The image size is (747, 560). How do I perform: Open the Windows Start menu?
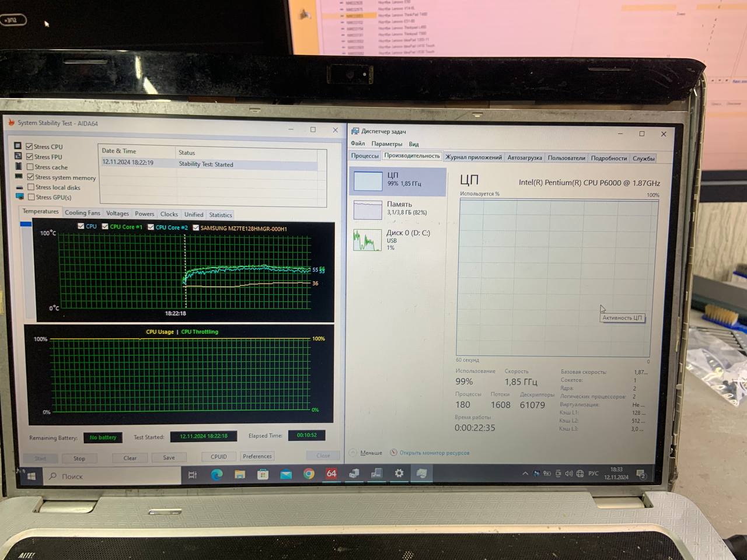pos(31,476)
